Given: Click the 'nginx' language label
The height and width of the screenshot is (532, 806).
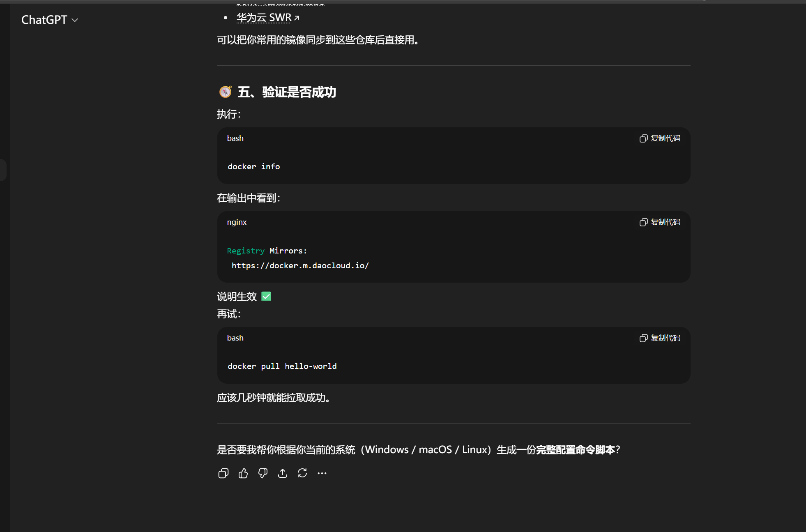Looking at the screenshot, I should pyautogui.click(x=237, y=222).
